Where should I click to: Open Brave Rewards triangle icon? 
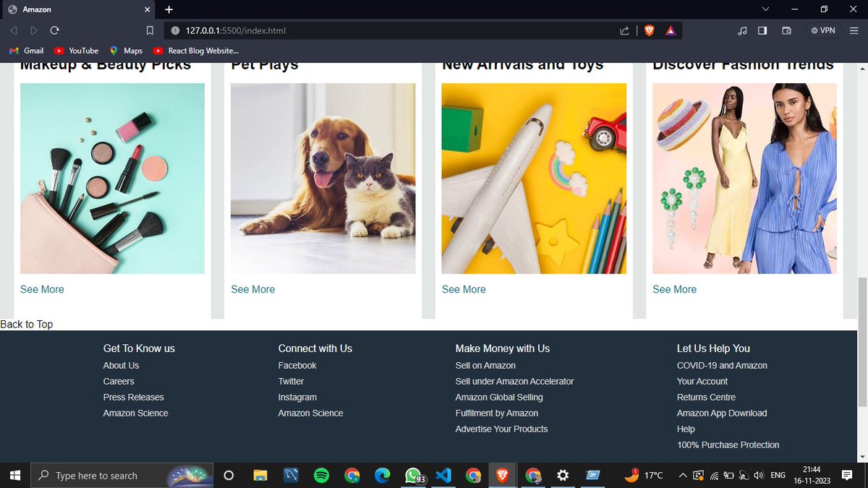coord(671,30)
